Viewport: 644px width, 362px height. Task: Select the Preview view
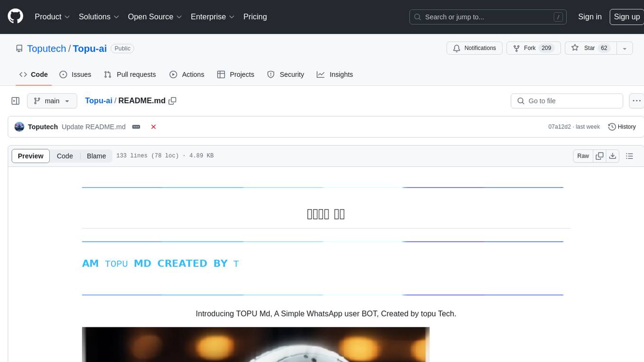31,156
